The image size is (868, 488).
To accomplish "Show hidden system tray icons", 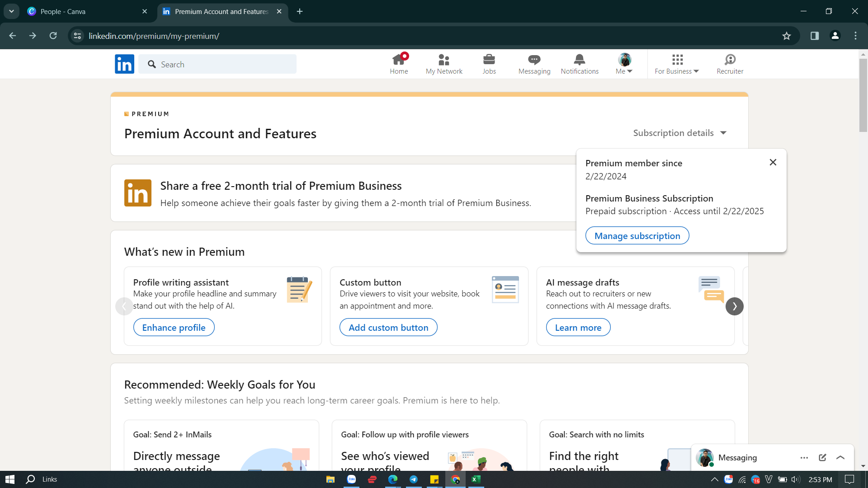I will coord(715,479).
